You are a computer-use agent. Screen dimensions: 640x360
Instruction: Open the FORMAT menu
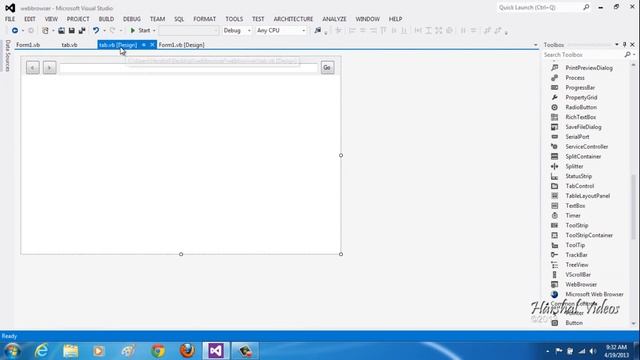tap(204, 19)
